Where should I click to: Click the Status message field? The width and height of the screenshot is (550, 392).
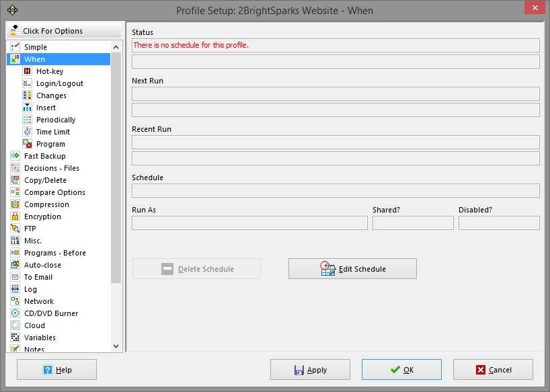coord(336,45)
